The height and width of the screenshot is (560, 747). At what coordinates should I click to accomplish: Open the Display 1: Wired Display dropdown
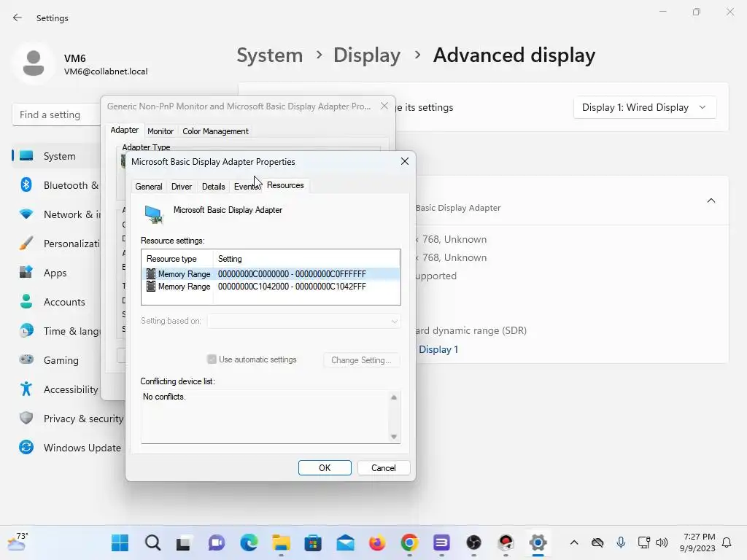[645, 108]
